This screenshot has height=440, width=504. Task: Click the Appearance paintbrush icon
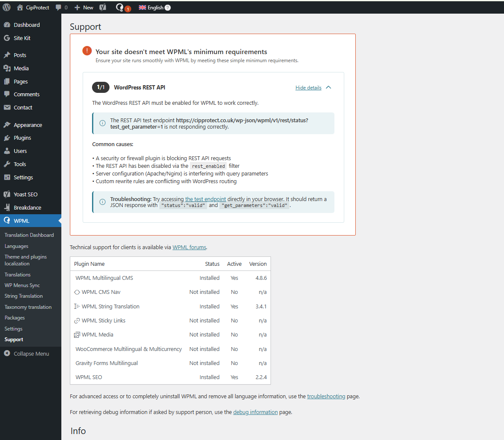coord(7,125)
